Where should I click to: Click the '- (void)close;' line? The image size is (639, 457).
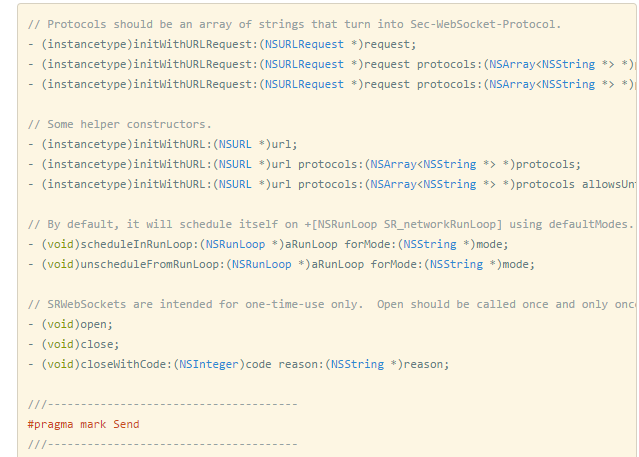(x=73, y=344)
